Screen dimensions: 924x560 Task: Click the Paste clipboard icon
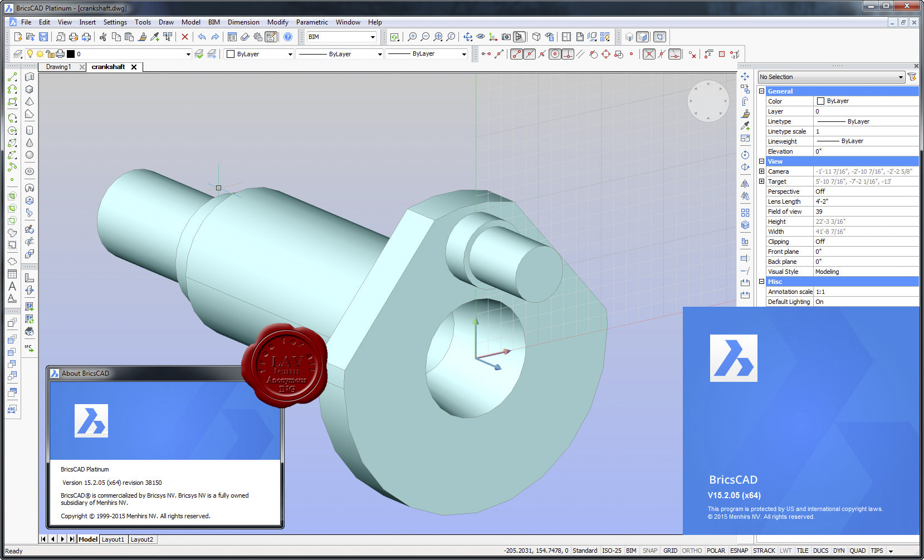[129, 37]
